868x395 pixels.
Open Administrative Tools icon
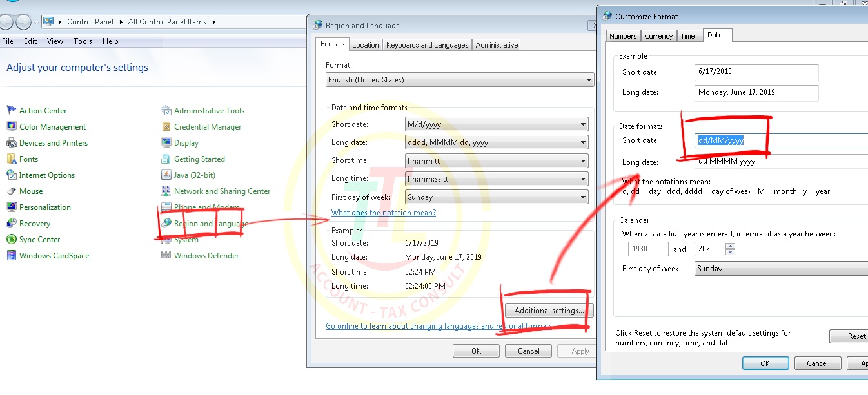click(x=166, y=111)
